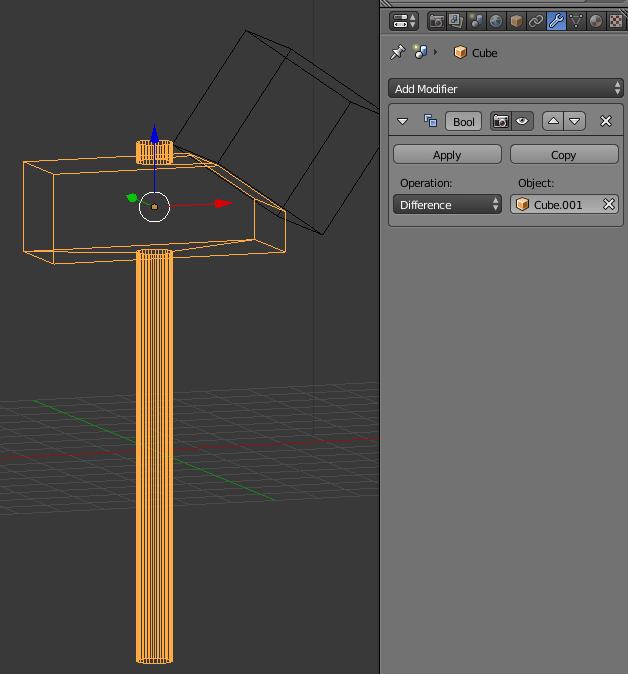The width and height of the screenshot is (628, 674).
Task: Click the red X-axis gizmo arrow
Action: tap(224, 203)
